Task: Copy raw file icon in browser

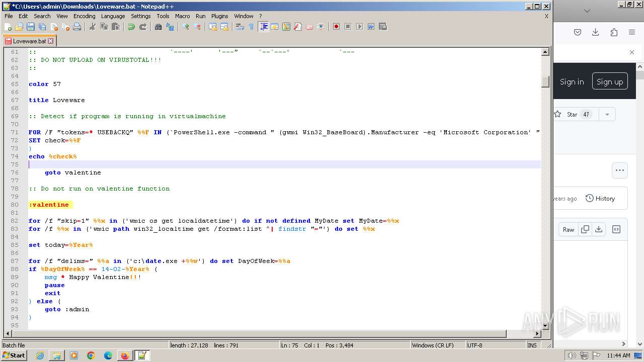Action: (585, 229)
